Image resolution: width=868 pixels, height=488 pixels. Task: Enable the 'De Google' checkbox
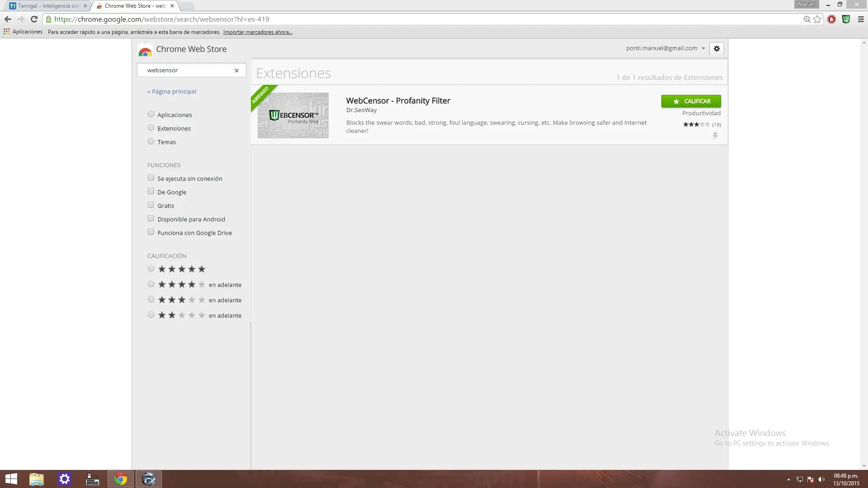coord(151,191)
